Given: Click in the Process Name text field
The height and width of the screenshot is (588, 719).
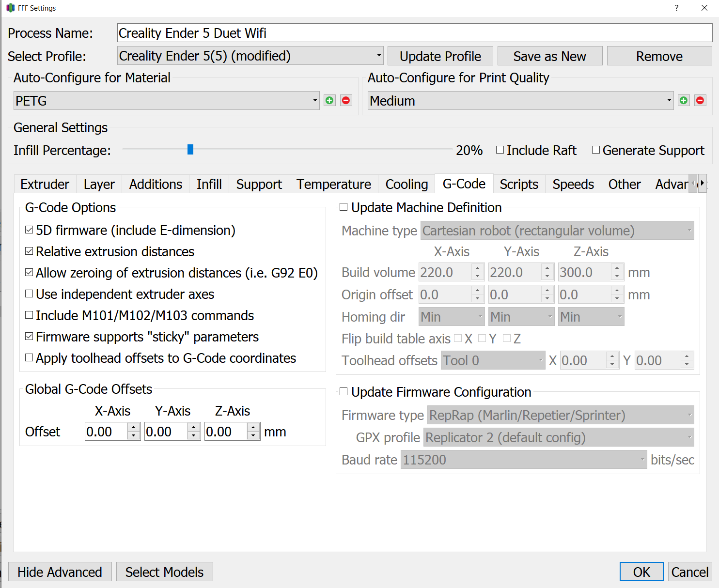Looking at the screenshot, I should pos(415,33).
